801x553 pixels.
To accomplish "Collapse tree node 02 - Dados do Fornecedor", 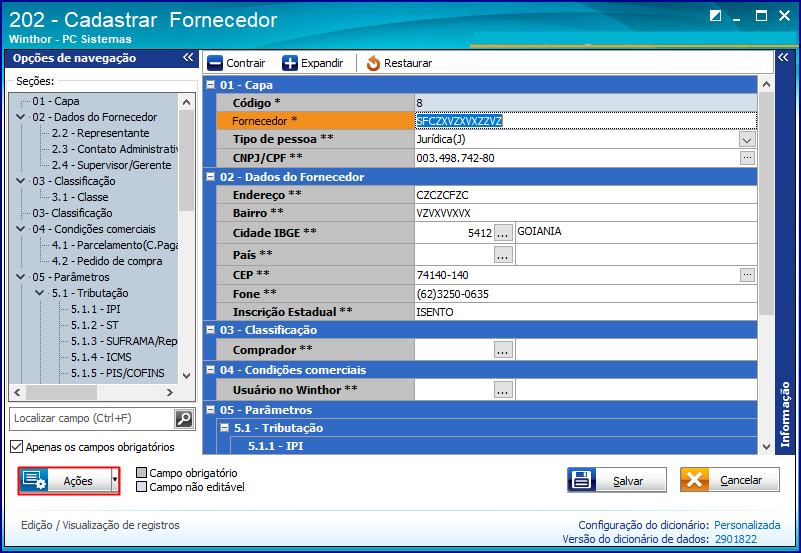I will [21, 117].
